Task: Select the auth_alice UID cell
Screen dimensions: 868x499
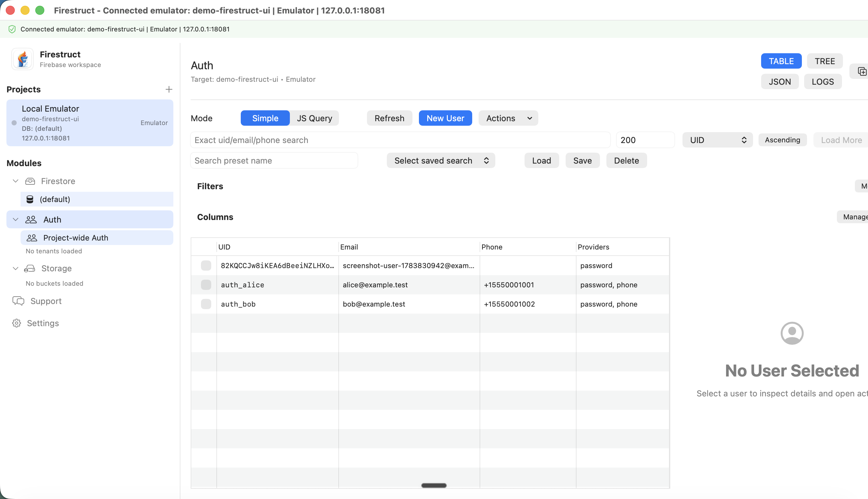Action: [x=277, y=285]
